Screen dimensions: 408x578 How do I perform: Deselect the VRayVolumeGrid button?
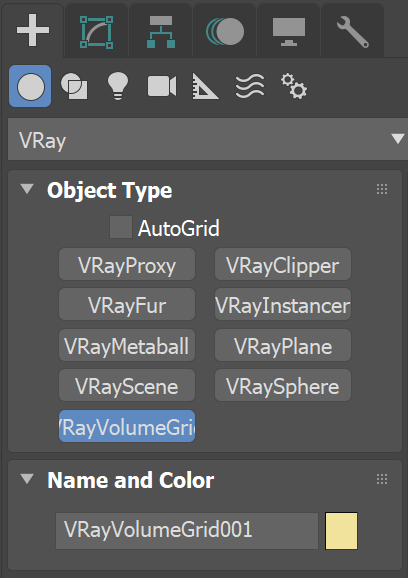(x=127, y=426)
